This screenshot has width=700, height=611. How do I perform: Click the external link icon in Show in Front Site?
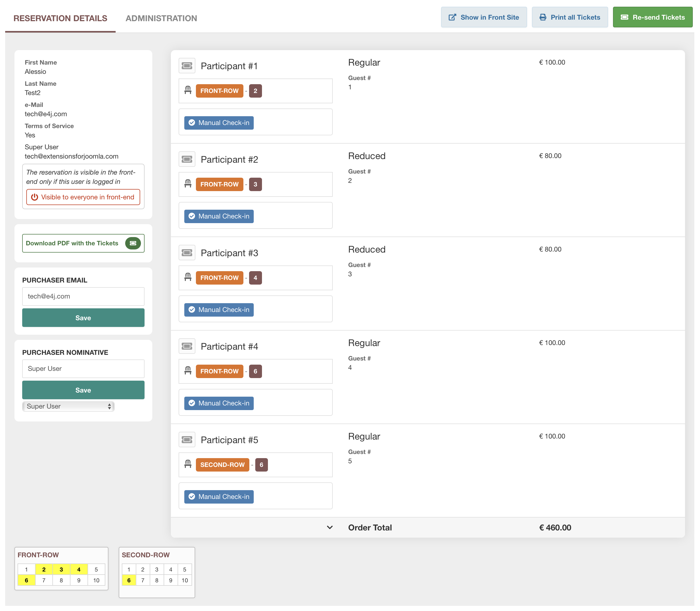452,17
